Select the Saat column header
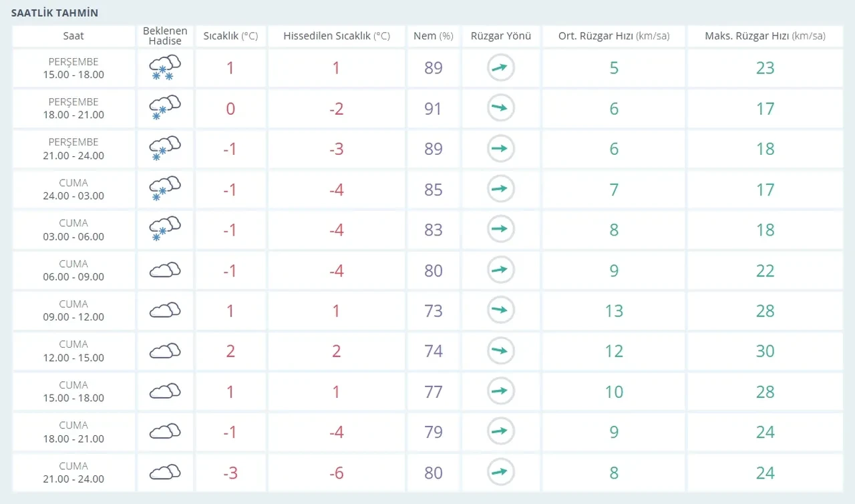 coord(73,36)
